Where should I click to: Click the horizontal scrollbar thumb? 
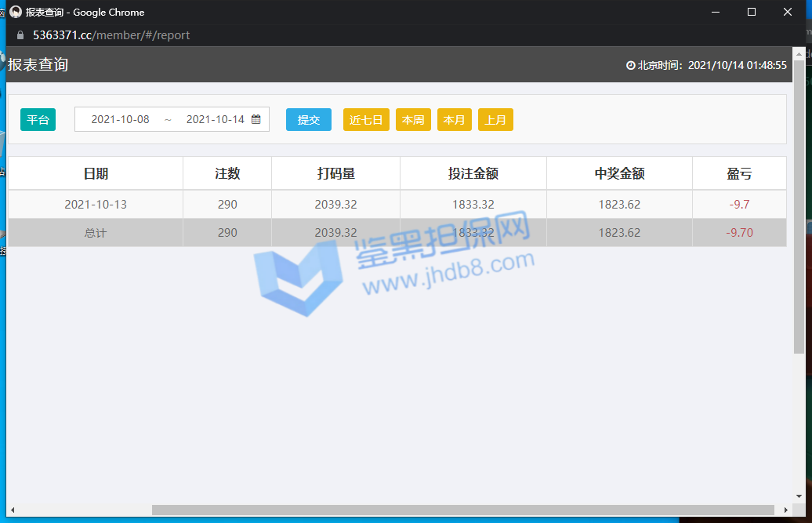pos(462,510)
